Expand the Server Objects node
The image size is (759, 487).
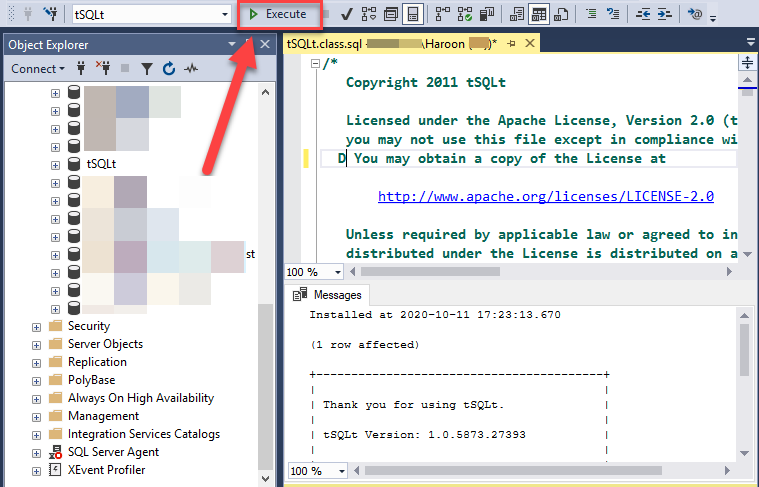(36, 345)
